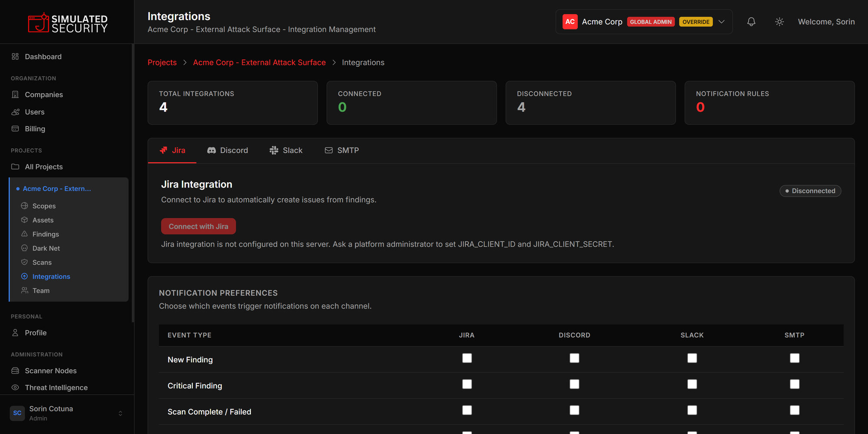Switch to the SMTP tab
Screen dimensions: 868x434
tap(342, 150)
